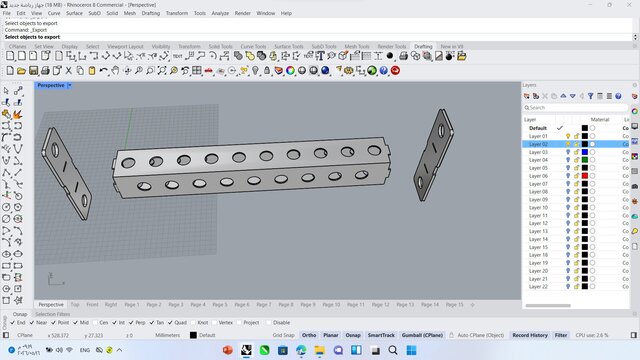Click the red color swatch of Layer 06
This screenshot has height=360, width=640.
tap(585, 176)
